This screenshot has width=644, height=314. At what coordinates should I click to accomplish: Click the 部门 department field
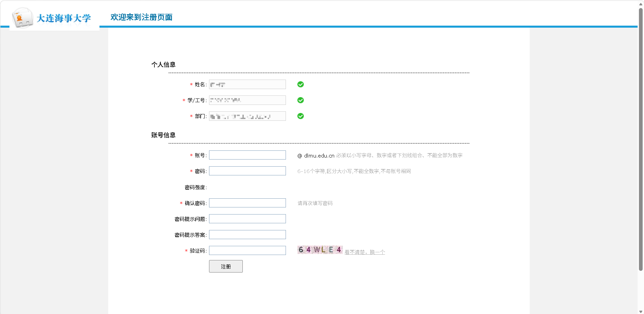(x=247, y=116)
